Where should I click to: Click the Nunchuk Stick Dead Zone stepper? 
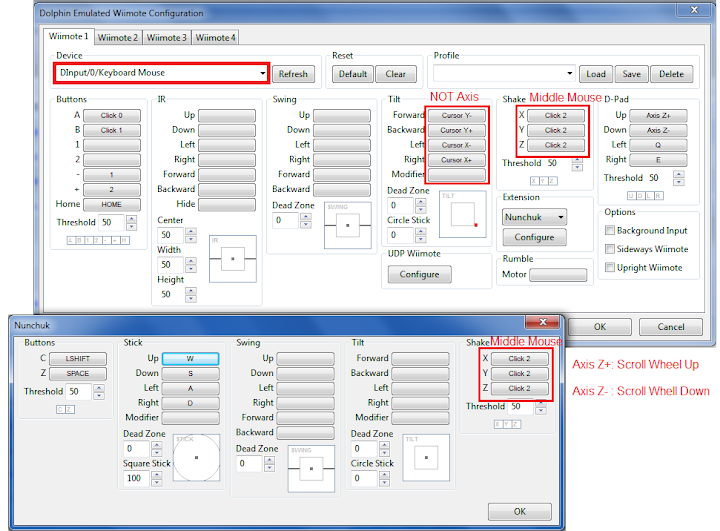coord(157,449)
